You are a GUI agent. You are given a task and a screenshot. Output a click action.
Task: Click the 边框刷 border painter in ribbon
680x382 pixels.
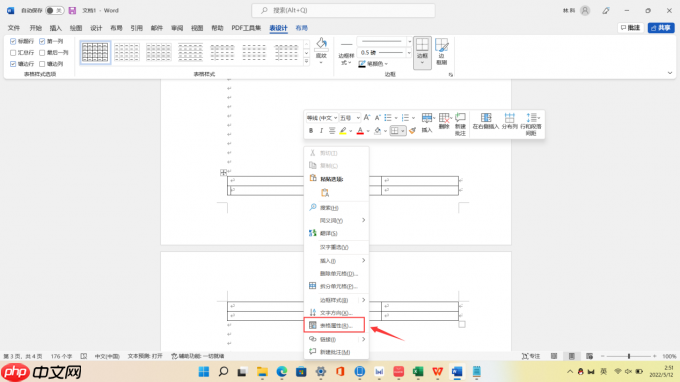click(441, 51)
